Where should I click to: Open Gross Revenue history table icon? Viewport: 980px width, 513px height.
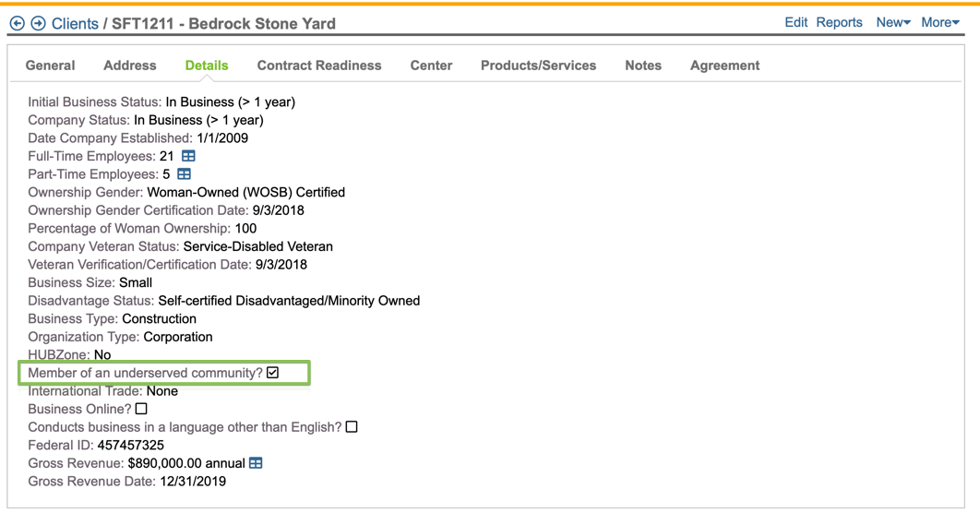pos(256,463)
